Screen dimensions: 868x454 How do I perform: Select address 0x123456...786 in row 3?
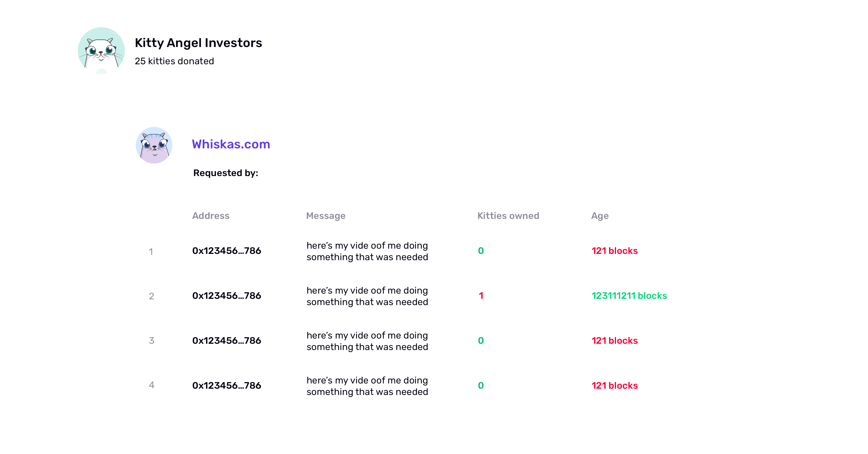coord(226,340)
